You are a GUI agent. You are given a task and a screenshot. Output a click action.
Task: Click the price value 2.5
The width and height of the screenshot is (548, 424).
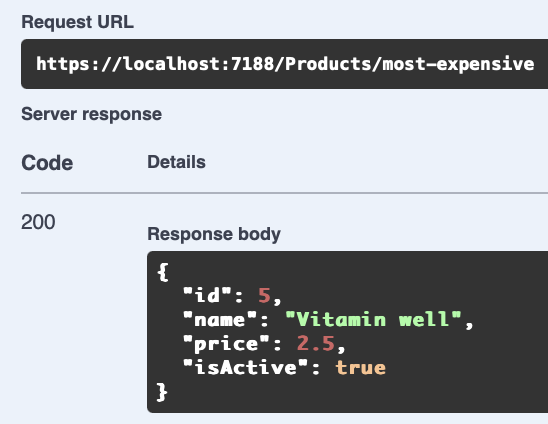[316, 343]
